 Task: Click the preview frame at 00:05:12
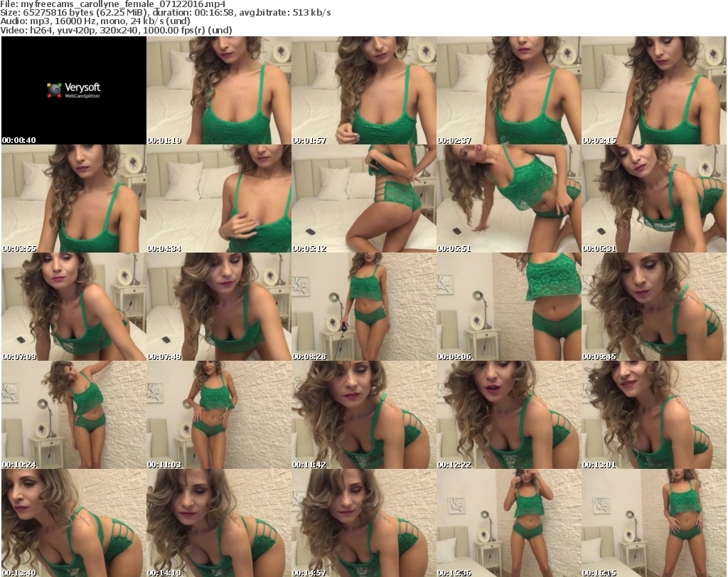[x=363, y=198]
